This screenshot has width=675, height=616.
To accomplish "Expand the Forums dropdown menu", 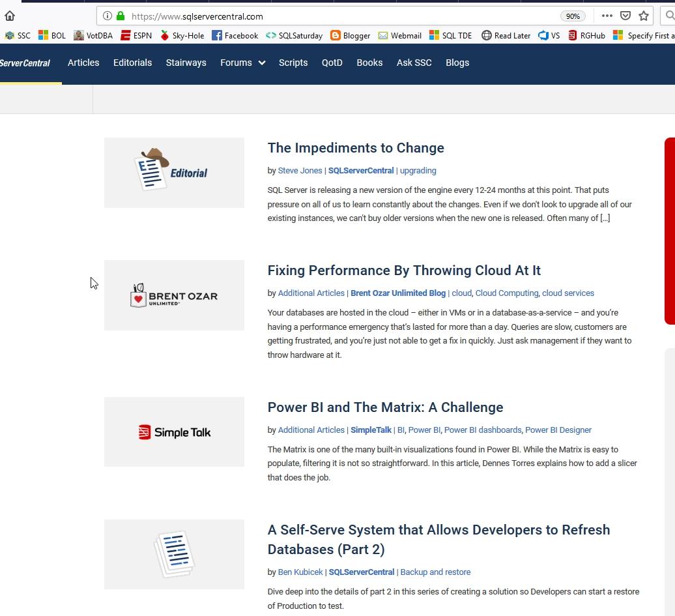I will pyautogui.click(x=243, y=63).
